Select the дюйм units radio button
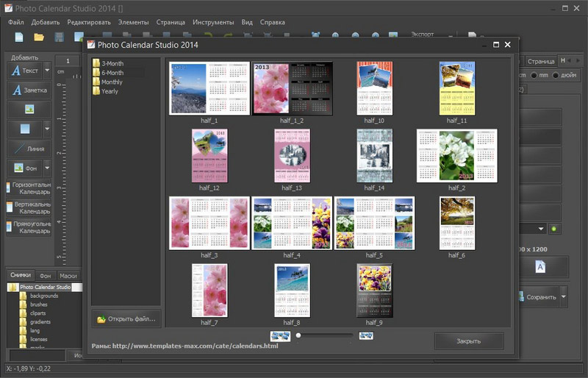 tap(556, 75)
